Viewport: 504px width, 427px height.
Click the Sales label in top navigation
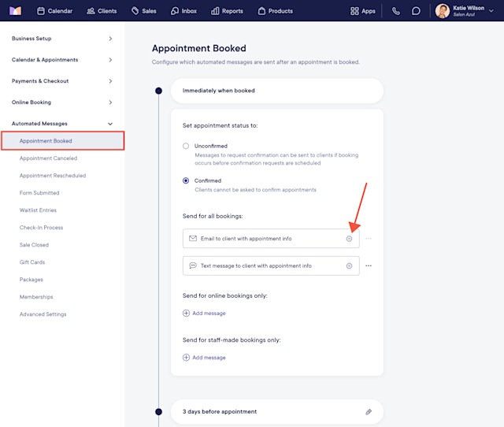(x=149, y=11)
